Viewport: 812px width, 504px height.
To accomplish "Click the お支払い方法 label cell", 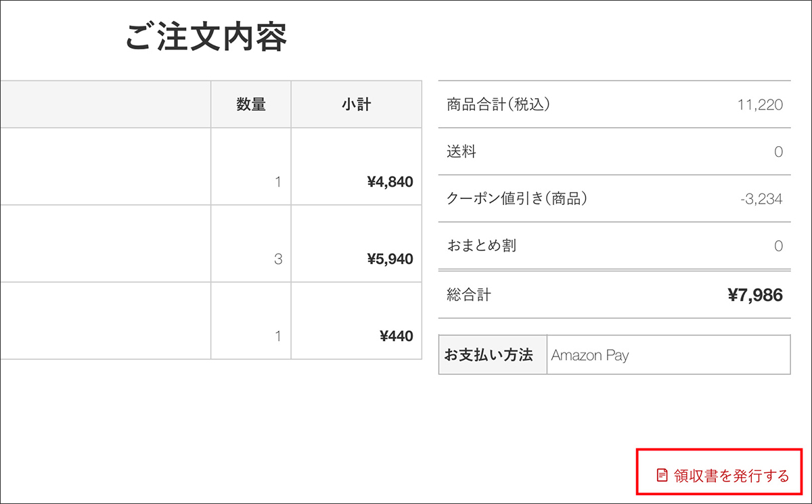I will tap(492, 354).
